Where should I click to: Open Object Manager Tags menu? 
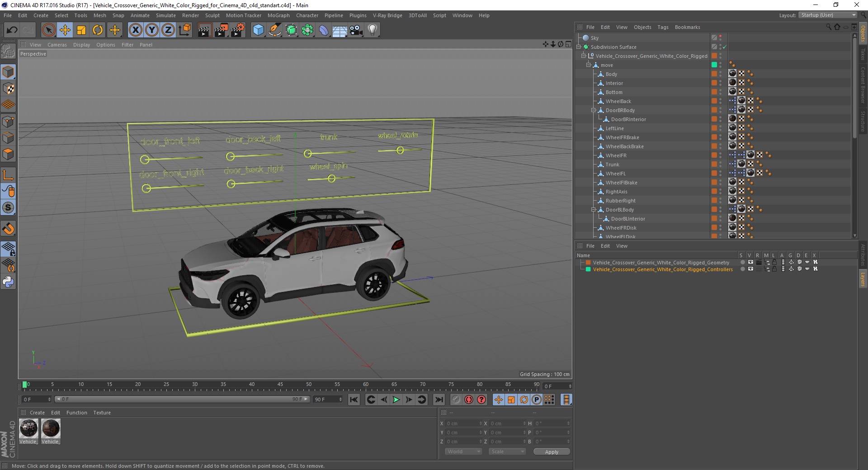coord(663,27)
